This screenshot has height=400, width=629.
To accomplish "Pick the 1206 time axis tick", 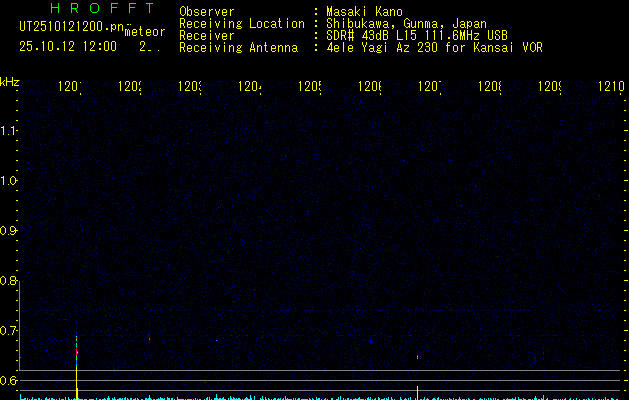I will (x=370, y=87).
